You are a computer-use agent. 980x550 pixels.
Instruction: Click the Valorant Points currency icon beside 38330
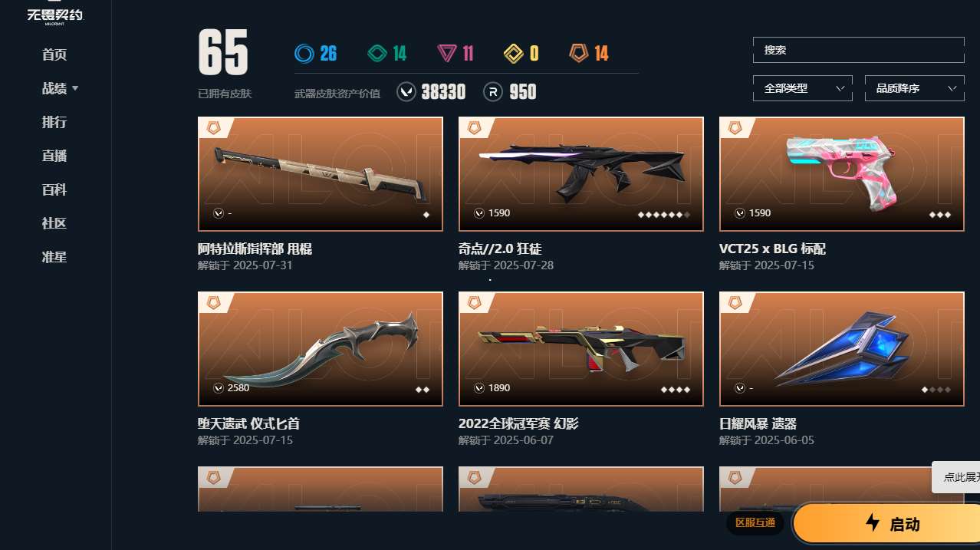click(406, 92)
